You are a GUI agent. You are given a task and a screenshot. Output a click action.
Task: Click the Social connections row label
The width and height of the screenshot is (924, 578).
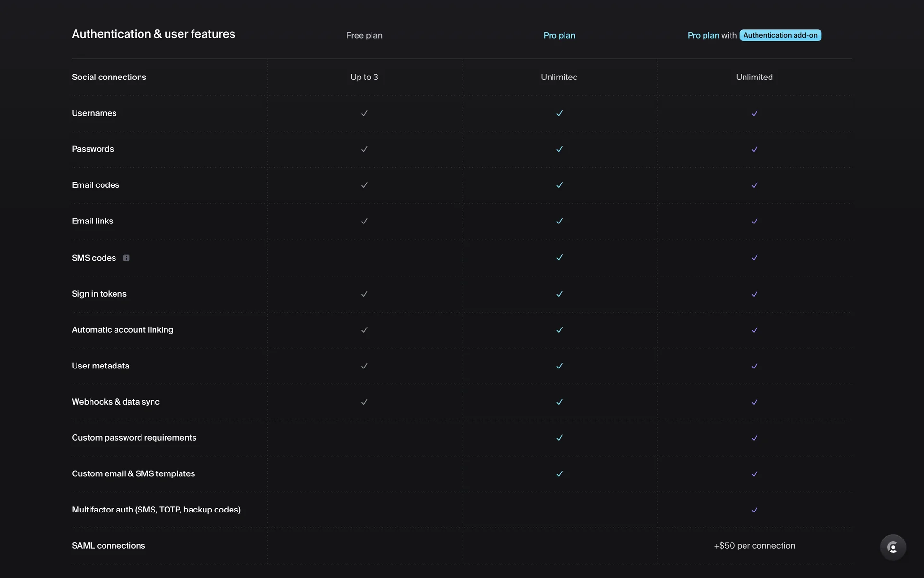[109, 77]
